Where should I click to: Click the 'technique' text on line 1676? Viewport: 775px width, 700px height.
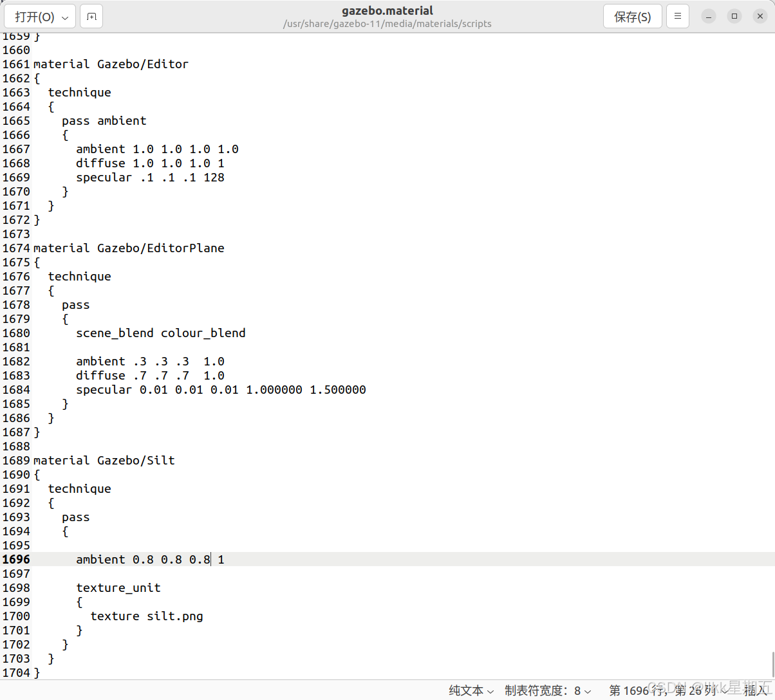coord(79,277)
